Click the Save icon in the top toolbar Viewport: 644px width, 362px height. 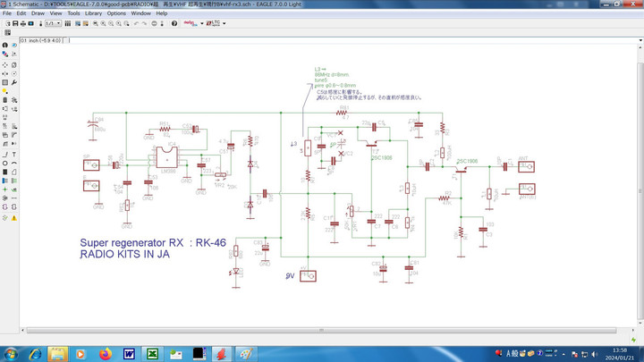[x=15, y=23]
